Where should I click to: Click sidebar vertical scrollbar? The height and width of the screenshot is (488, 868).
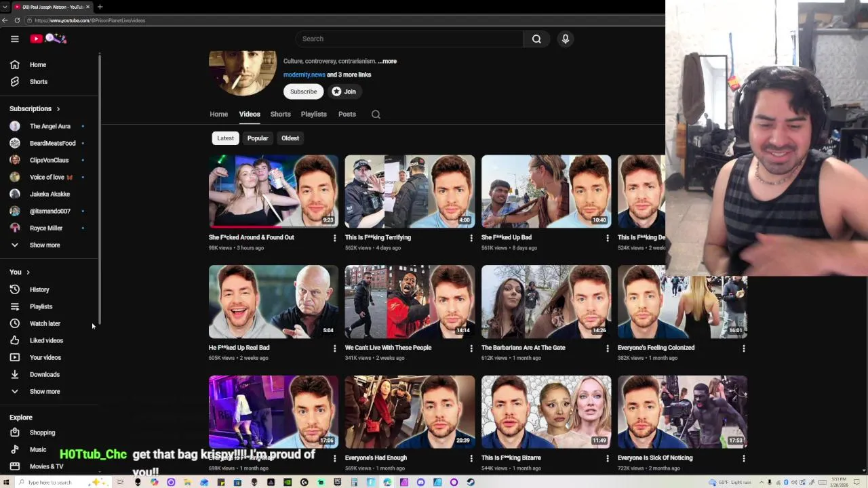click(x=100, y=188)
